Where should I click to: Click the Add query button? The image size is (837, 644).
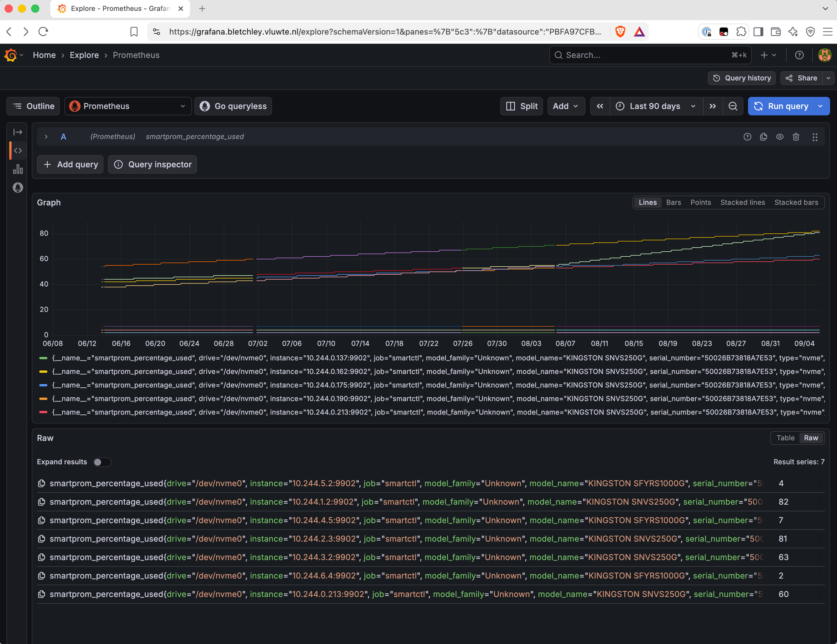pos(70,164)
